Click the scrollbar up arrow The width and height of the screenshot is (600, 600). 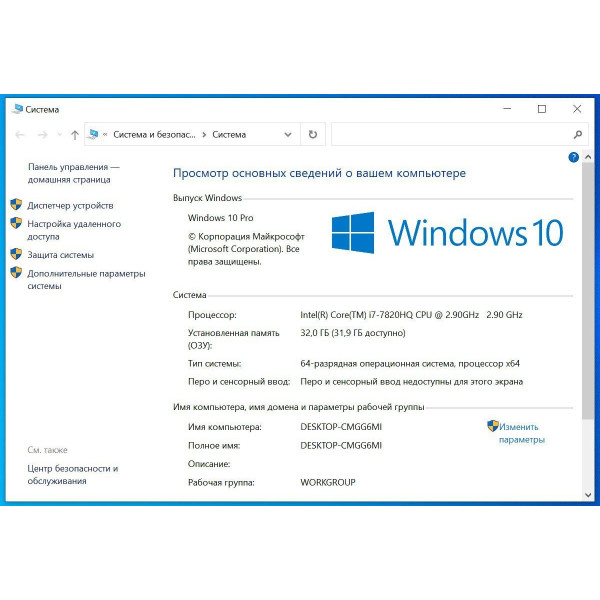[588, 157]
